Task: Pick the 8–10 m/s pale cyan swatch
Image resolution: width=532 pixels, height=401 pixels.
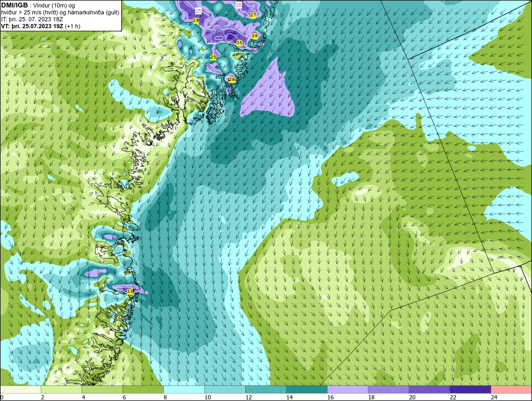Action: (184, 389)
